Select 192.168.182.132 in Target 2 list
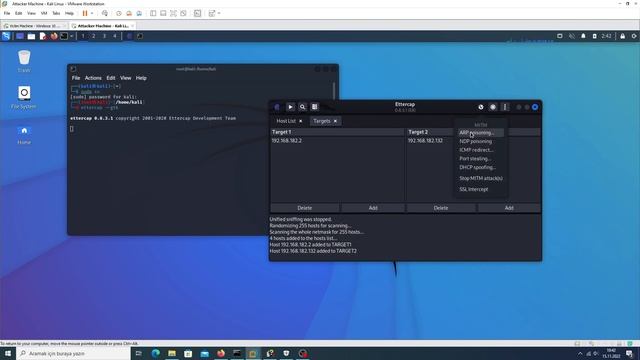The width and height of the screenshot is (640, 360). pyautogui.click(x=425, y=140)
